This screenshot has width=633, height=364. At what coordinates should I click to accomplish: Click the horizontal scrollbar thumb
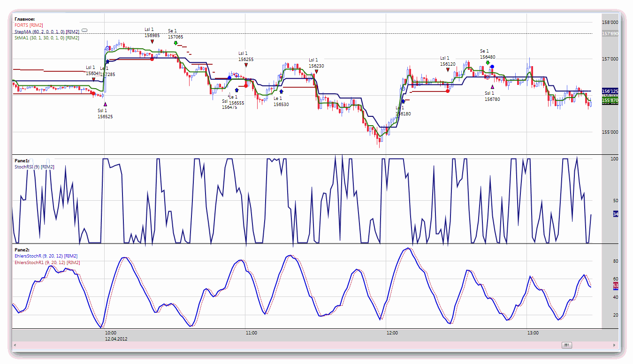567,345
